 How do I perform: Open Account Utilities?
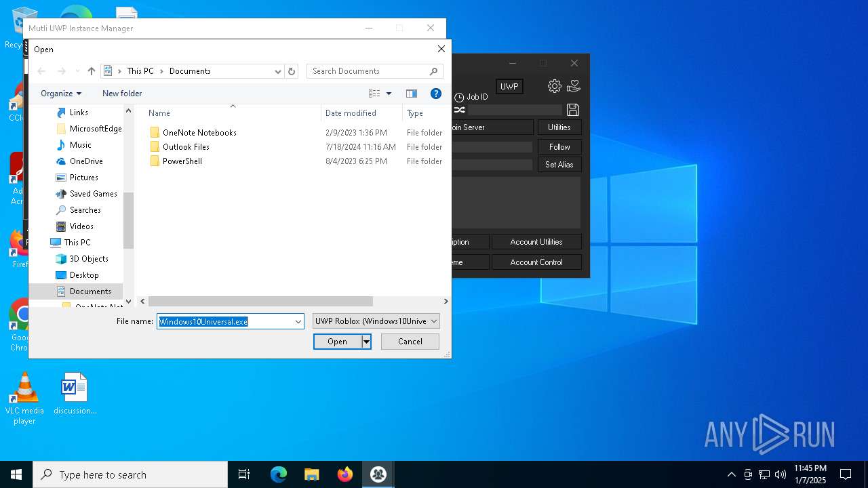point(536,242)
